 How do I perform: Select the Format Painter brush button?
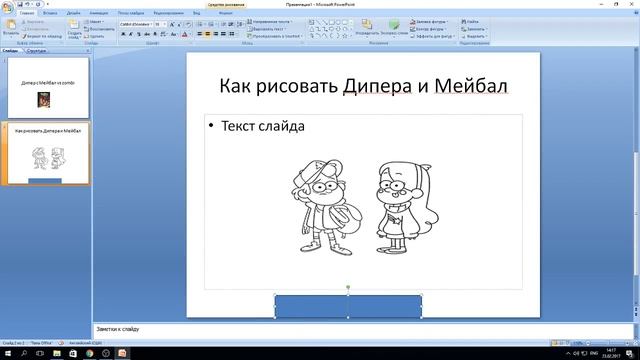tap(42, 36)
